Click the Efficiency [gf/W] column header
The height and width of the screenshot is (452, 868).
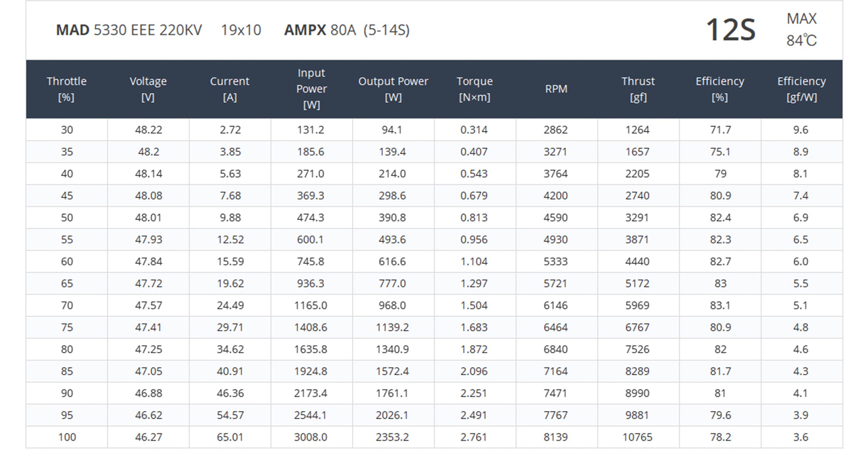(x=801, y=89)
